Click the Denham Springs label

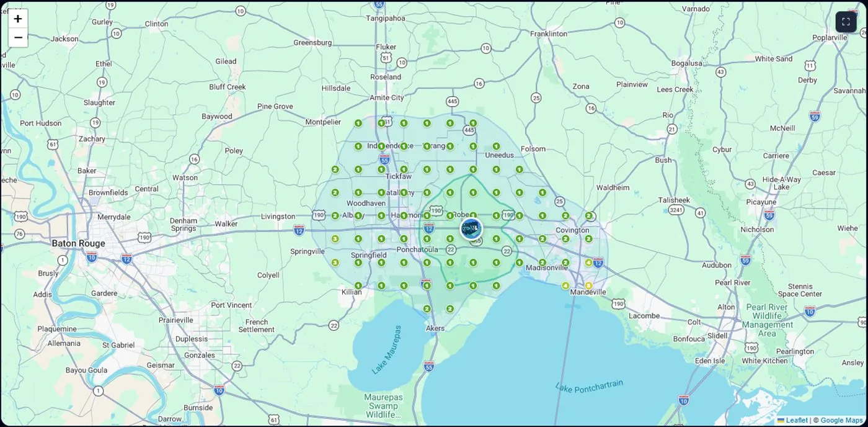(x=184, y=225)
